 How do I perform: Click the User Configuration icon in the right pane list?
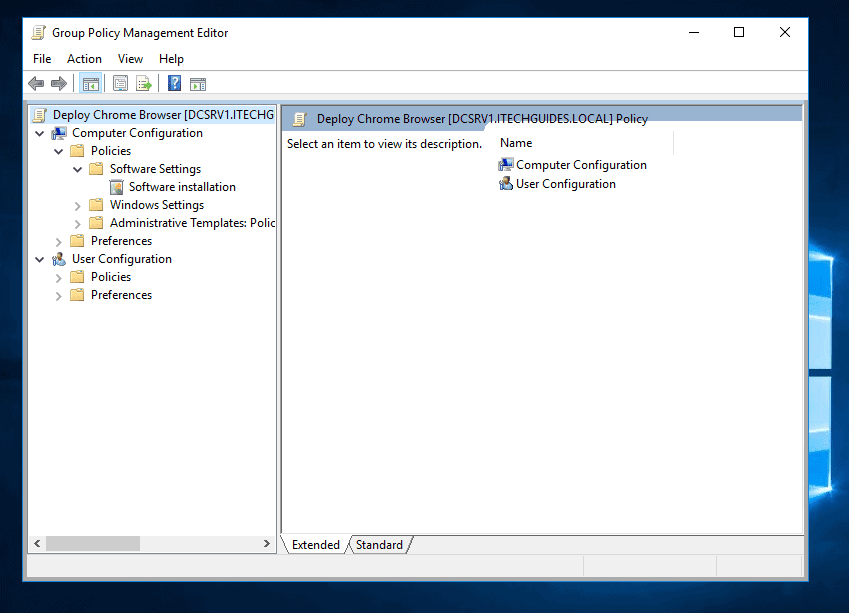(506, 184)
